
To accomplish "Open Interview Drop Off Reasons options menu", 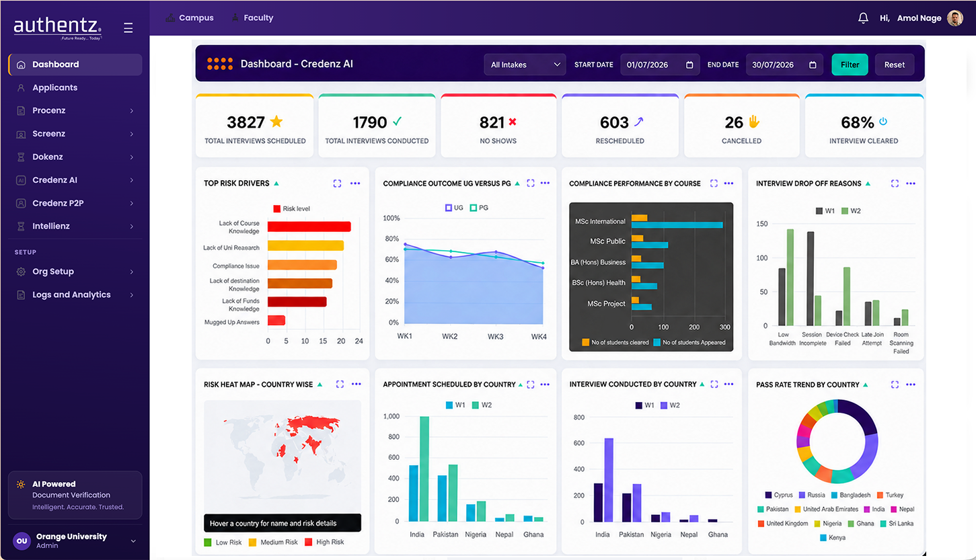I will click(911, 183).
